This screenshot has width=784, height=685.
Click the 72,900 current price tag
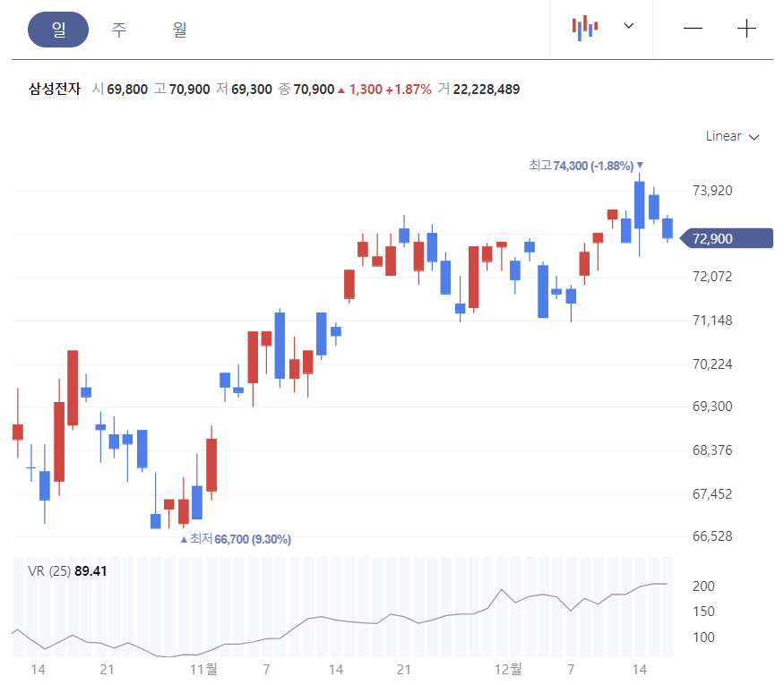(727, 238)
